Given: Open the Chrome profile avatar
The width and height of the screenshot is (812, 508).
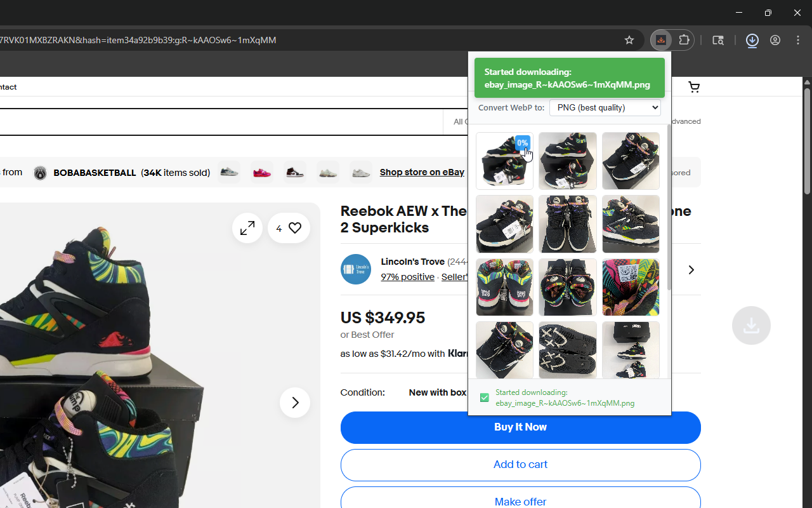Looking at the screenshot, I should pyautogui.click(x=775, y=40).
